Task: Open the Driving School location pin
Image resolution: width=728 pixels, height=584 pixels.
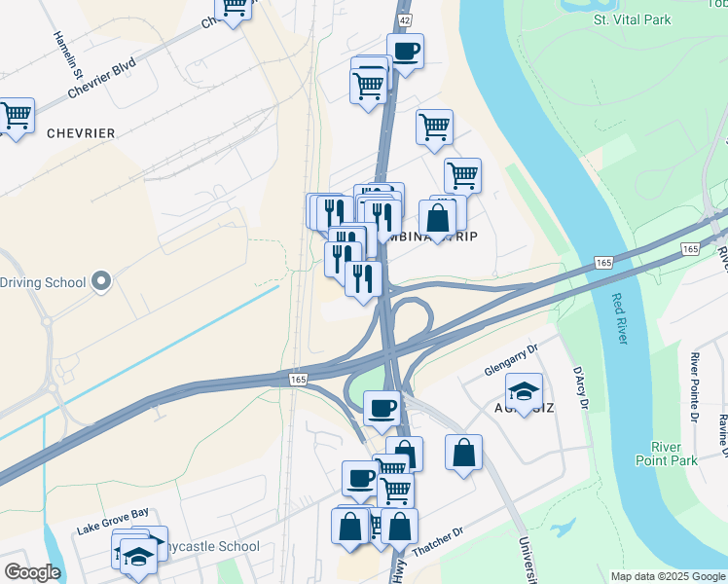Action: 101,281
